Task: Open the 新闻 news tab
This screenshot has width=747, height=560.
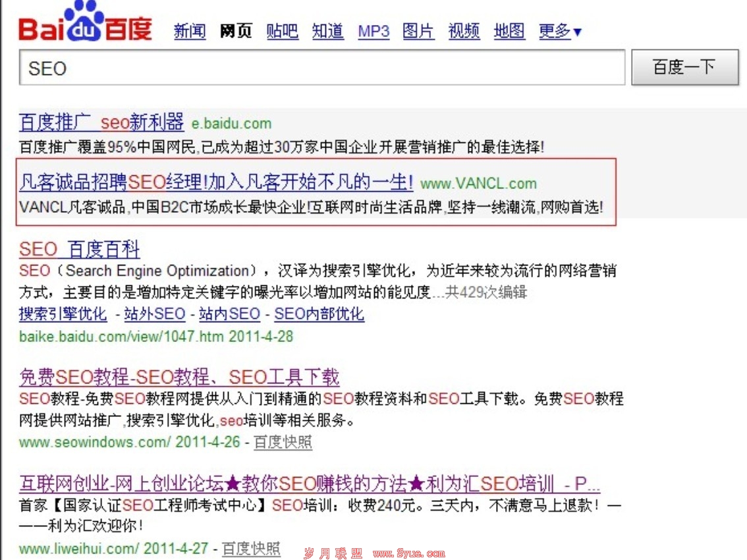Action: 190,32
